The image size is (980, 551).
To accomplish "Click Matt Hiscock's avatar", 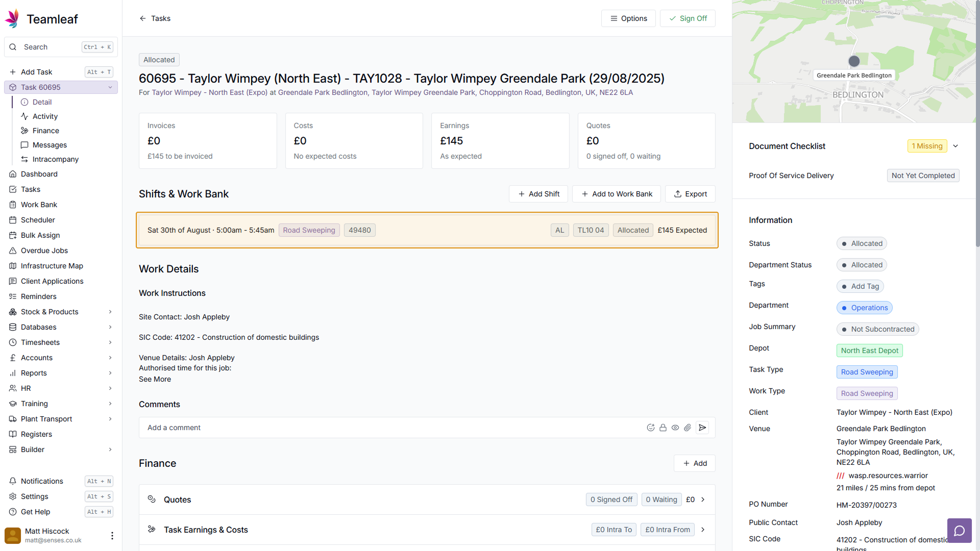I will [x=13, y=536].
